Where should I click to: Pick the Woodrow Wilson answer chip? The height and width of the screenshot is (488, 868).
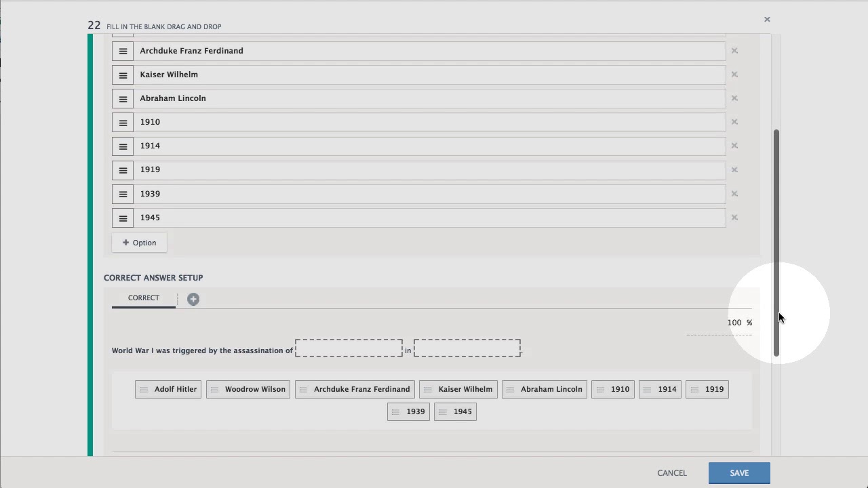click(248, 389)
